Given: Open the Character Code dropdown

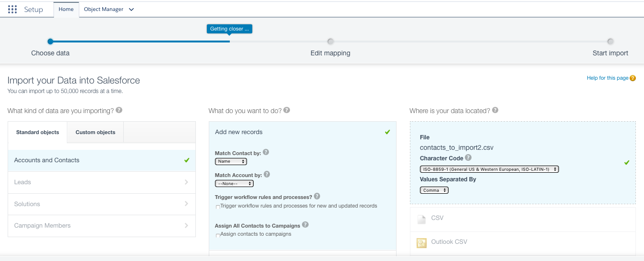Looking at the screenshot, I should click(x=489, y=169).
